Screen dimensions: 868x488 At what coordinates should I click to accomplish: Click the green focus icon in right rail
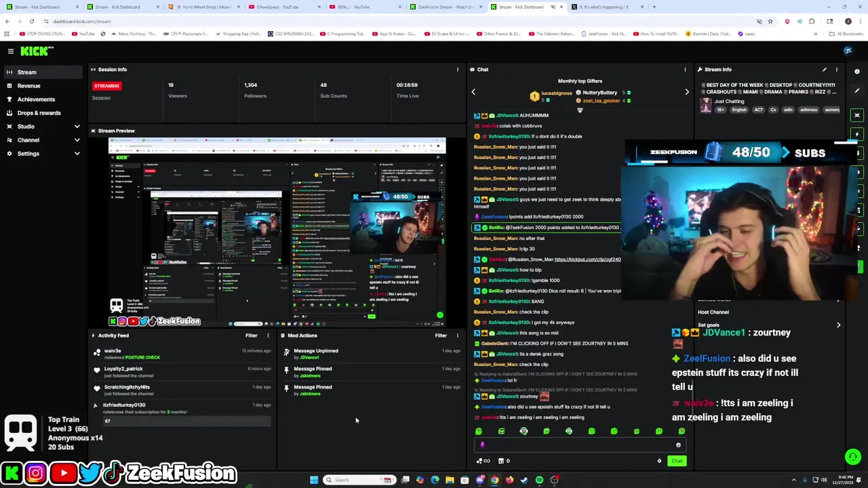click(x=857, y=115)
